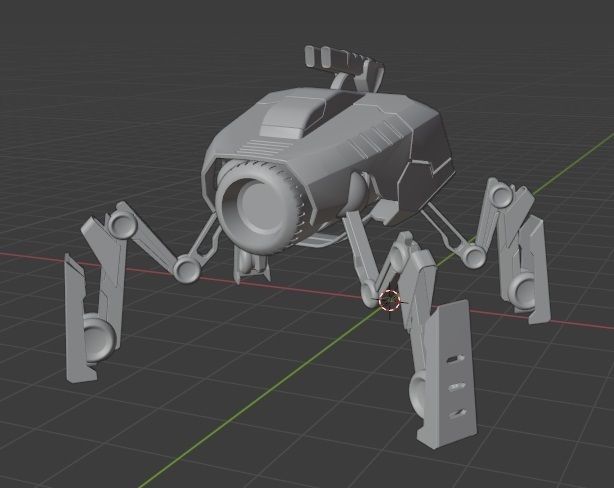
Task: Select the rack antenna on top of the robot
Action: tap(345, 67)
